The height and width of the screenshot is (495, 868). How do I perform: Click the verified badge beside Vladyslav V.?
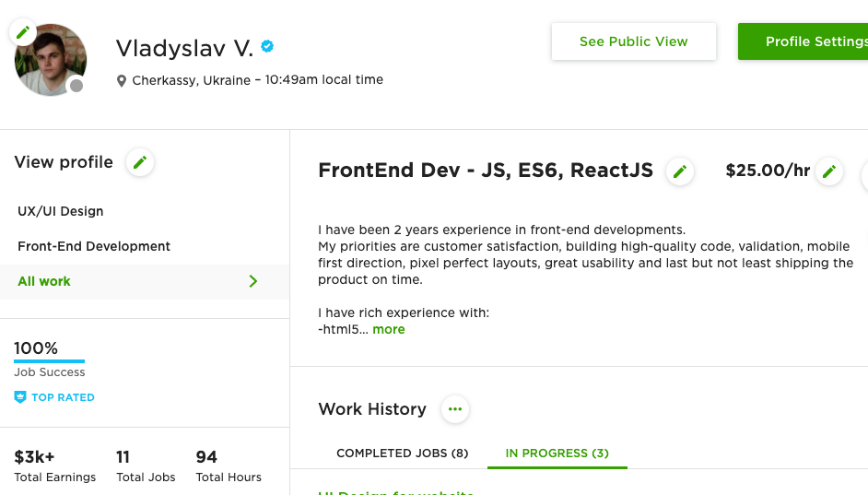267,46
